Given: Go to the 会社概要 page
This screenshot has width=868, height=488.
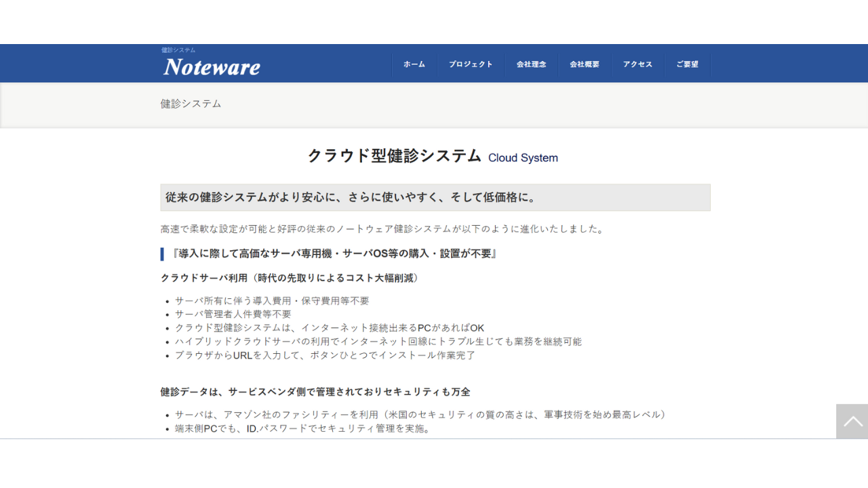Looking at the screenshot, I should [585, 64].
